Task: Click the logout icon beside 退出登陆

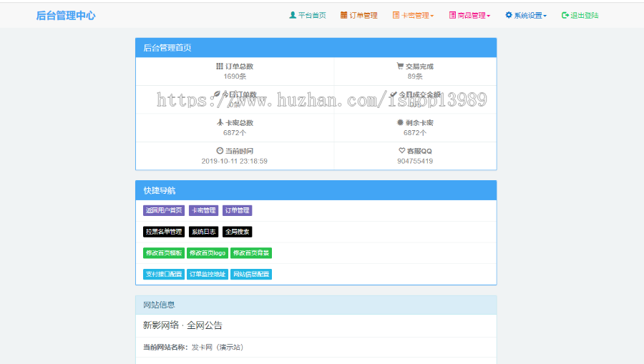Action: point(565,15)
